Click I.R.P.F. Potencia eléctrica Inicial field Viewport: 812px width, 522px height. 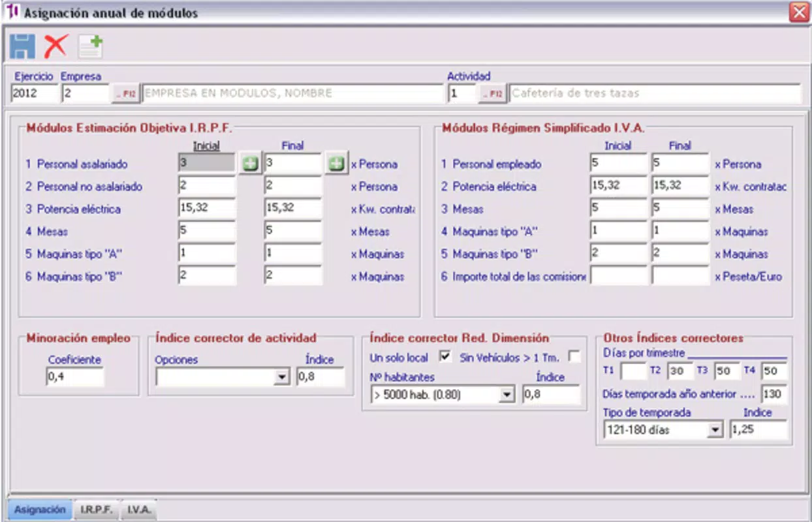tap(206, 209)
